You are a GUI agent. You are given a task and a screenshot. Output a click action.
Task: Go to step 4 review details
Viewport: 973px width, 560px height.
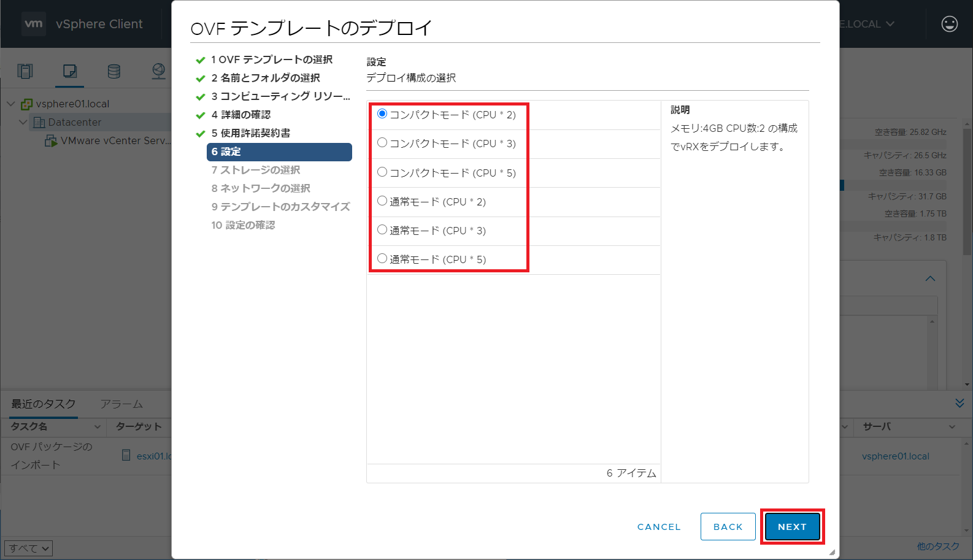[x=240, y=115]
